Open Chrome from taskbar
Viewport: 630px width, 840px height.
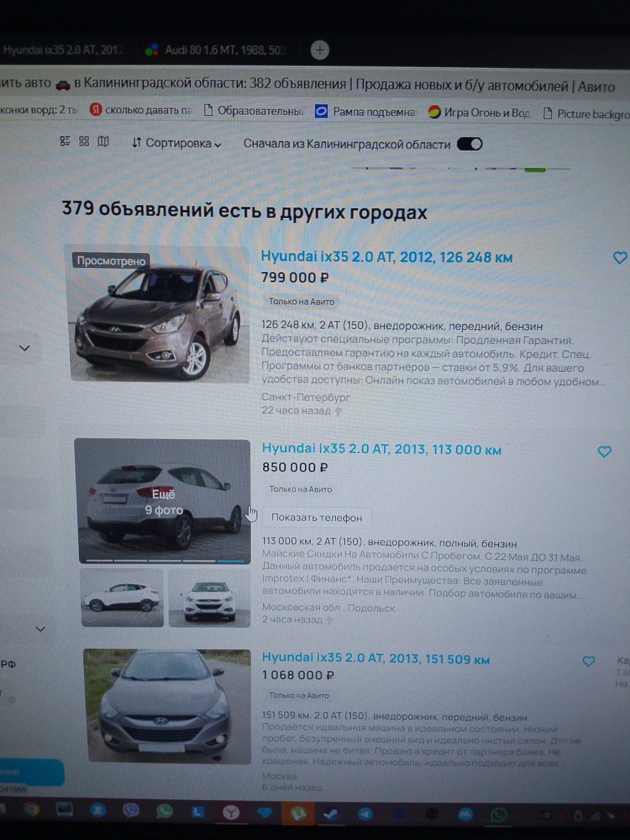pyautogui.click(x=31, y=810)
